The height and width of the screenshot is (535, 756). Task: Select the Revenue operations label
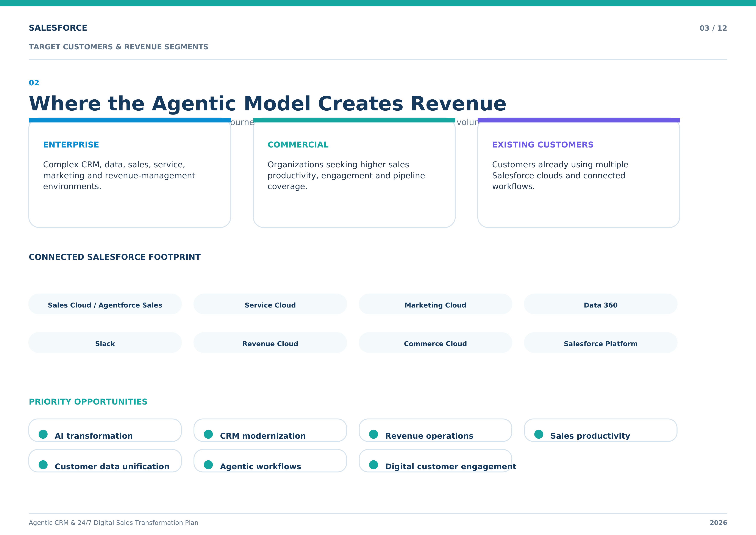click(429, 436)
